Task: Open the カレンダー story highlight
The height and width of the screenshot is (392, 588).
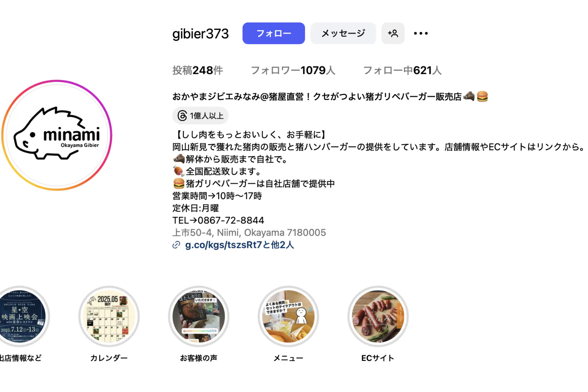Action: (x=109, y=316)
